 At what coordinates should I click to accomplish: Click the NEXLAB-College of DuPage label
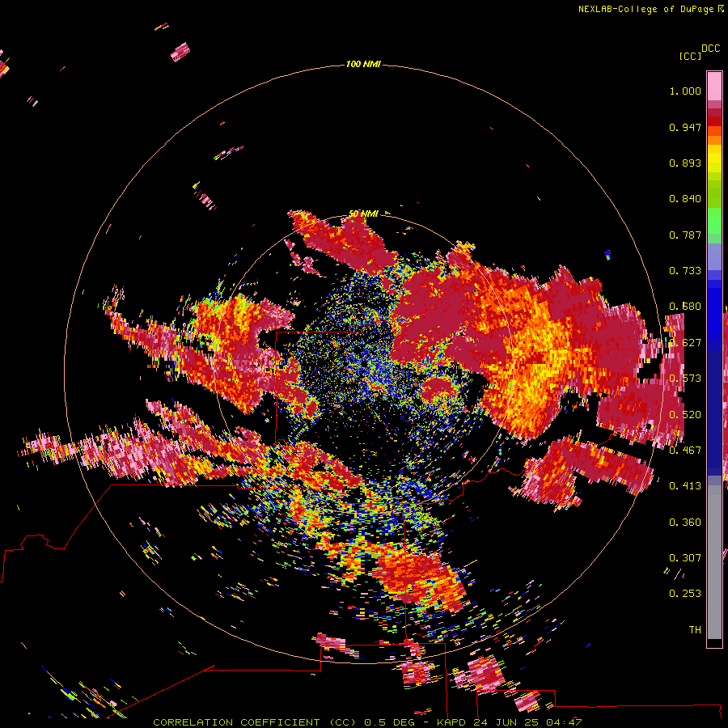646,9
